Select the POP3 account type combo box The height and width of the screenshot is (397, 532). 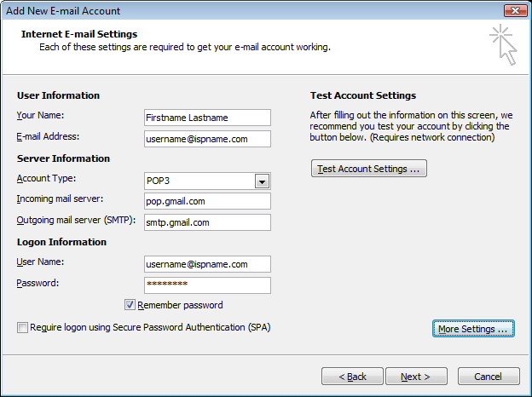[x=207, y=181]
